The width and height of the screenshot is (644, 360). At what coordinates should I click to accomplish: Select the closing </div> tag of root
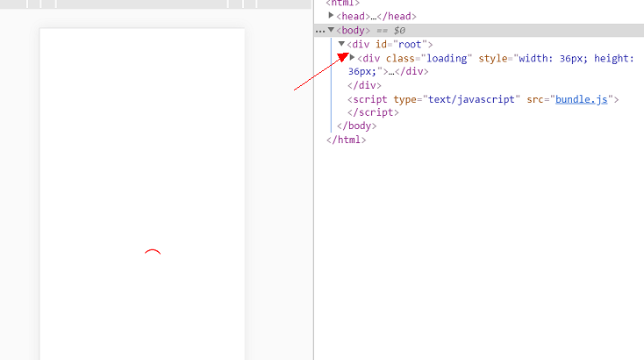(x=364, y=85)
